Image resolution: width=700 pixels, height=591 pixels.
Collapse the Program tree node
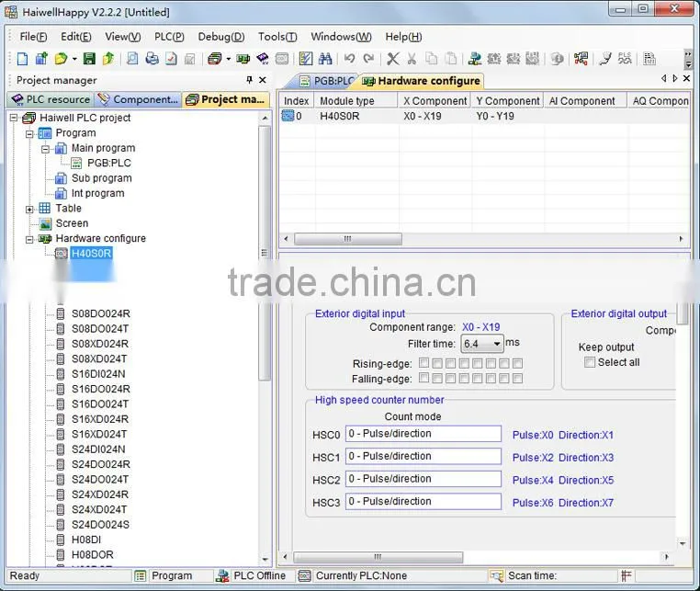point(29,133)
